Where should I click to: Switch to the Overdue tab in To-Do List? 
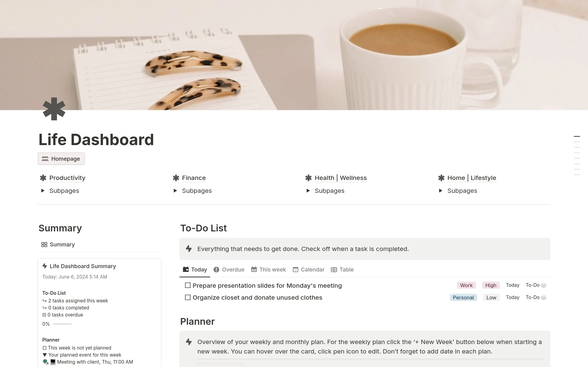coord(229,270)
